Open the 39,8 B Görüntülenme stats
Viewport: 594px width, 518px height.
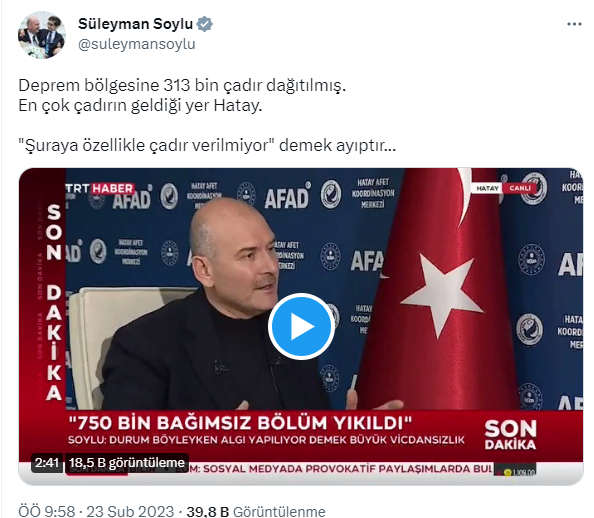coord(256,511)
